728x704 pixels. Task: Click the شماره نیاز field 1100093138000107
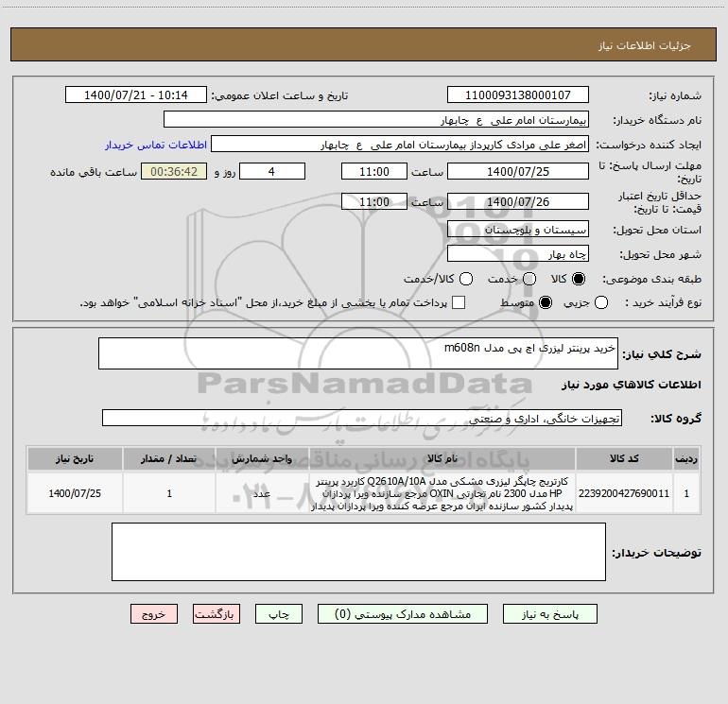pos(518,95)
